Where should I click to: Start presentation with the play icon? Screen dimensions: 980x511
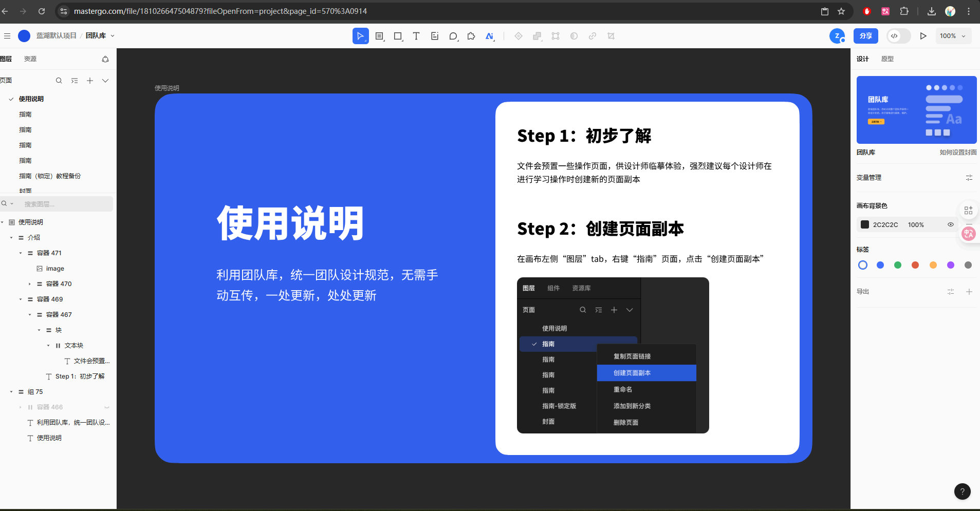923,36
